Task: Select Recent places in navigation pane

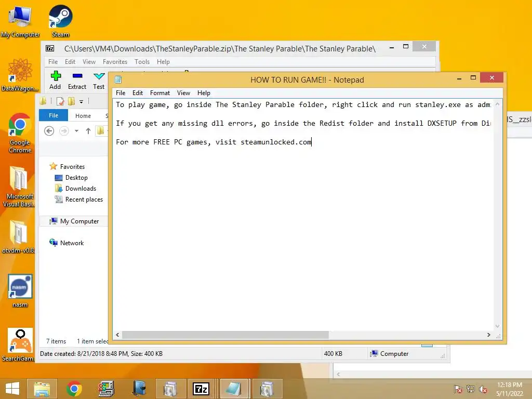Action: coord(79,199)
